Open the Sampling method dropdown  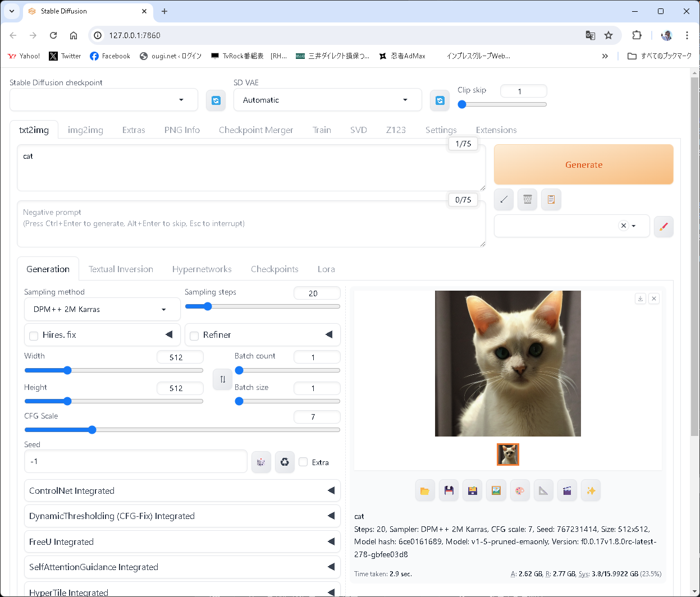[x=102, y=309]
